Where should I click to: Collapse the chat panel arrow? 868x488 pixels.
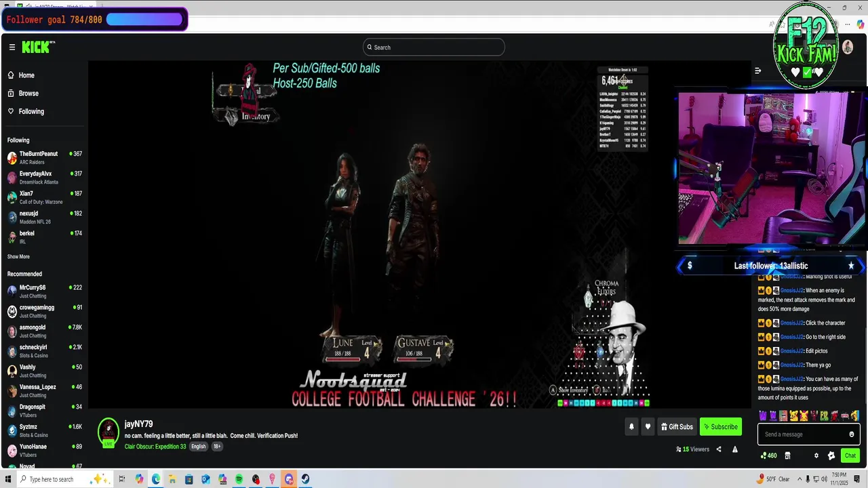757,70
